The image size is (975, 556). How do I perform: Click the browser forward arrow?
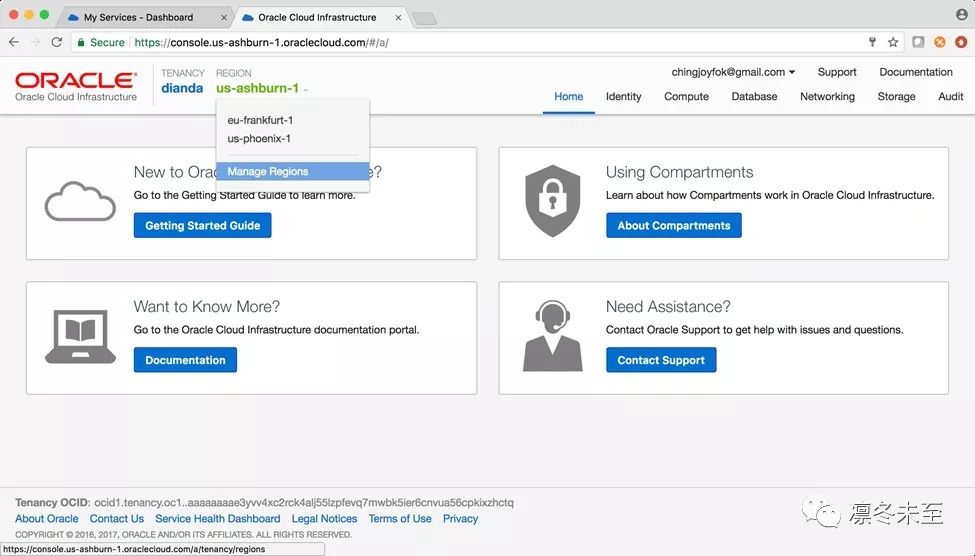click(35, 42)
